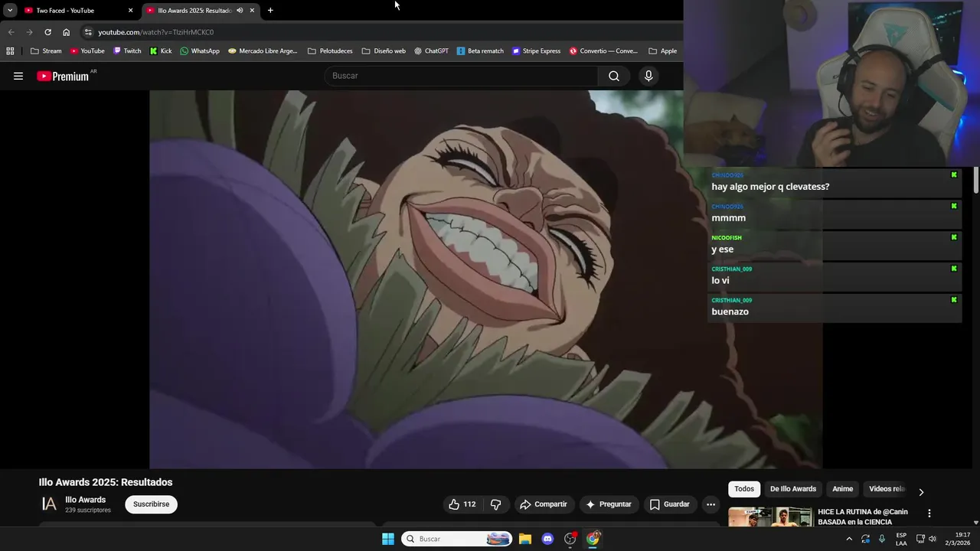Click the Guardar save button

pyautogui.click(x=670, y=504)
